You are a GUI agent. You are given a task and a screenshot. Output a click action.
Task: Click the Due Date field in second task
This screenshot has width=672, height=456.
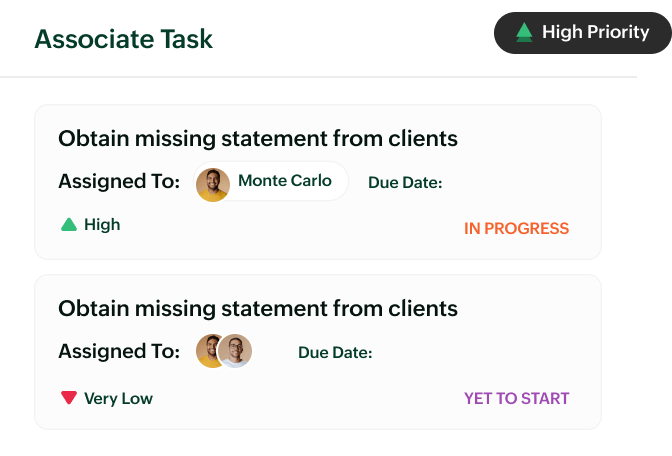coord(335,352)
